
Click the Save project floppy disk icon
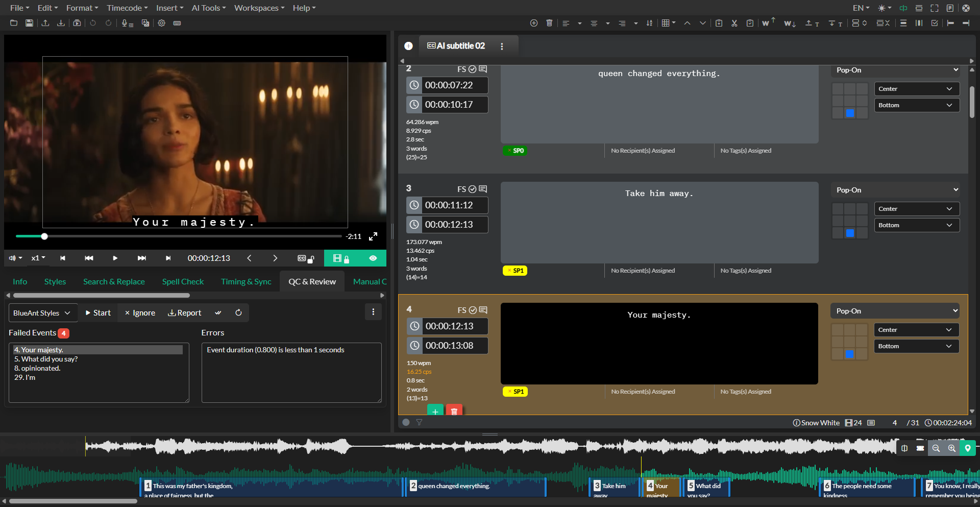click(29, 23)
